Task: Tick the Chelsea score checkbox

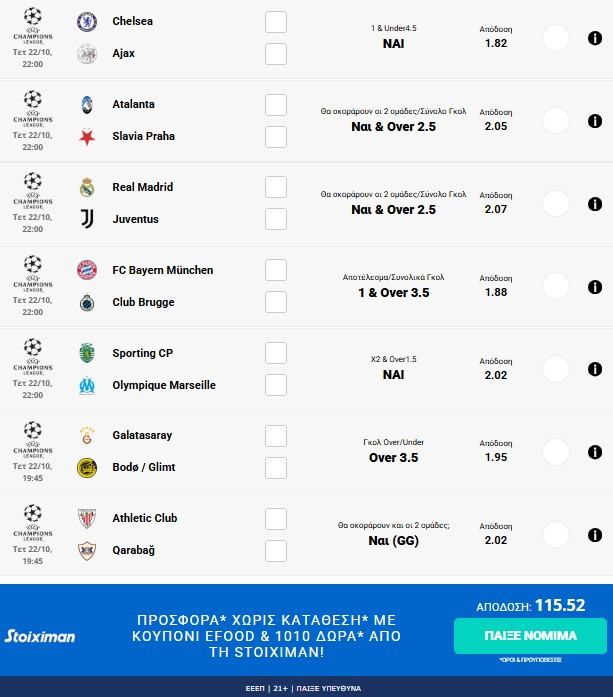Action: click(x=276, y=22)
